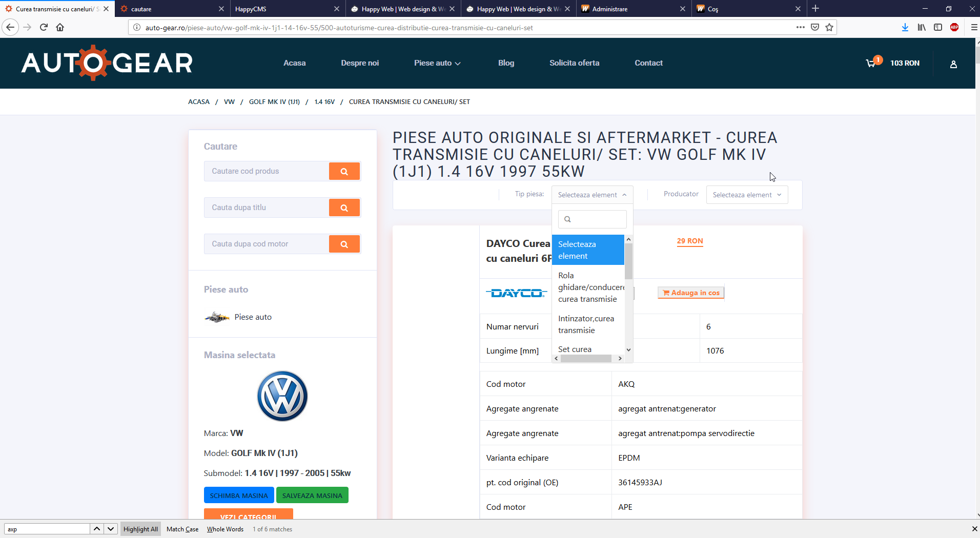This screenshot has height=538, width=980.
Task: Find next match arrow in find bar
Action: click(111, 529)
